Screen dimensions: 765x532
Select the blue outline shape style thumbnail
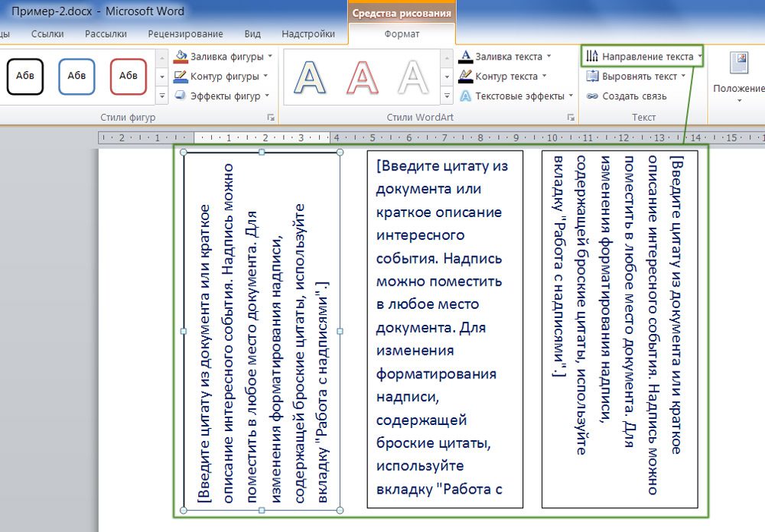pos(76,76)
